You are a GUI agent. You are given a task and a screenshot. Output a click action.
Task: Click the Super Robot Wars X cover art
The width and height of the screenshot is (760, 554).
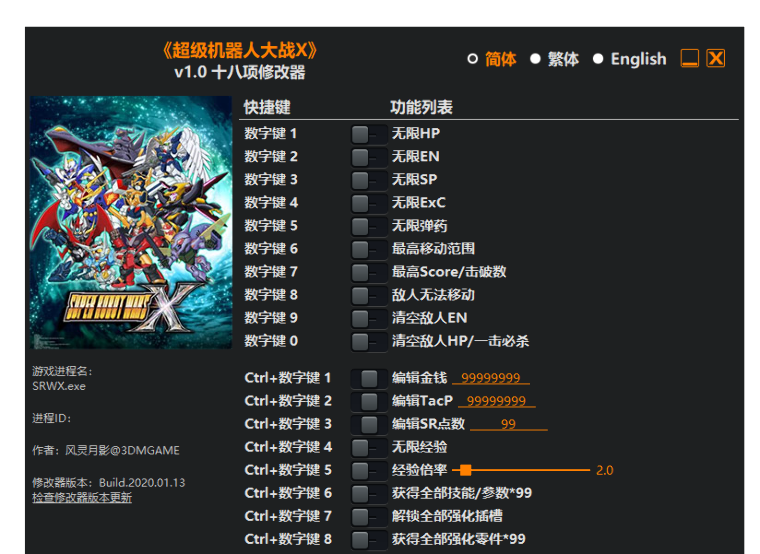[x=131, y=222]
